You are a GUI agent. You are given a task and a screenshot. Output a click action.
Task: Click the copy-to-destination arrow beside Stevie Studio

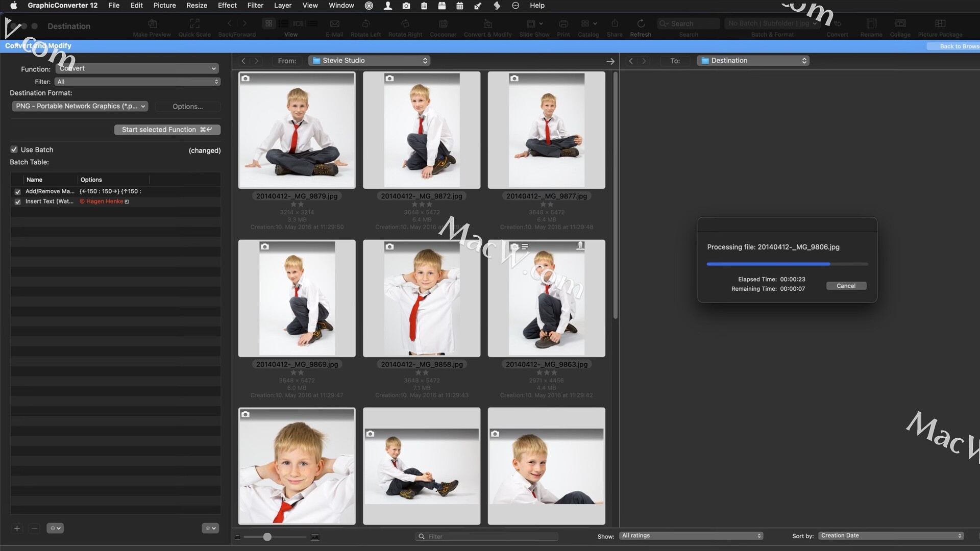tap(610, 61)
